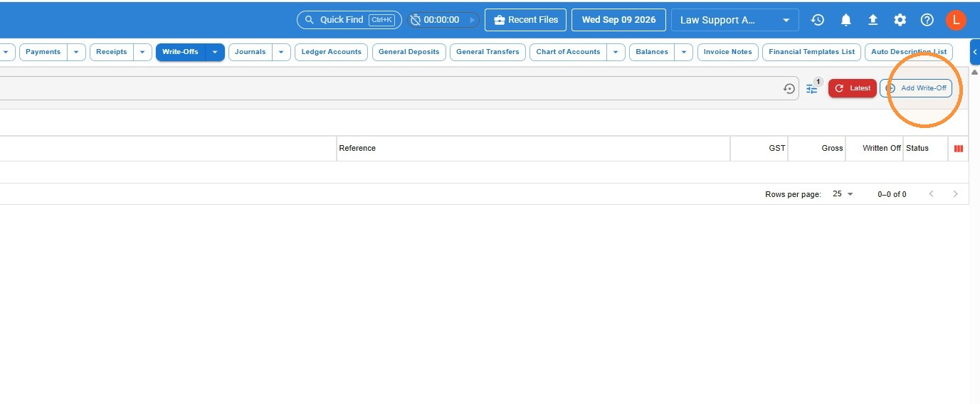Click the upload arrow icon

(873, 20)
